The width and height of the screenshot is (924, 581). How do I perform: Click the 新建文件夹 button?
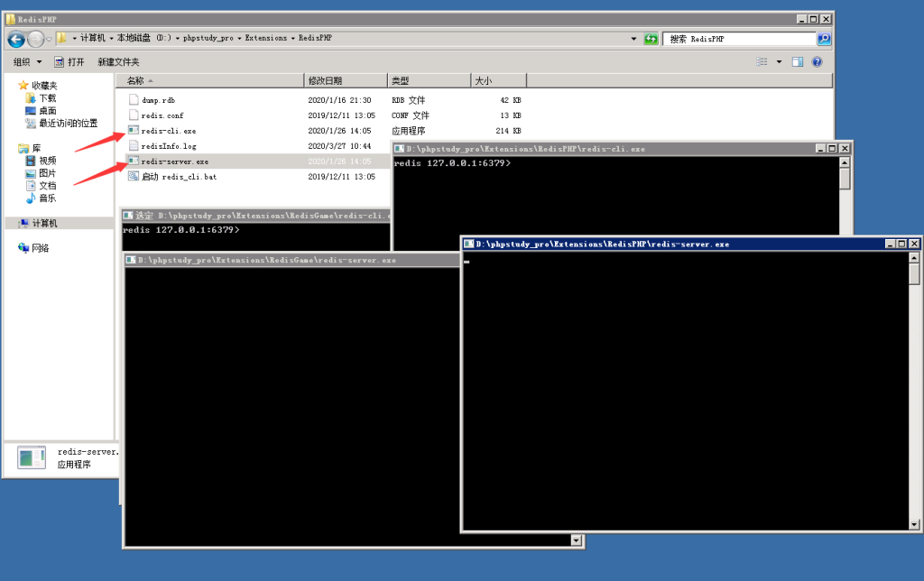(118, 62)
